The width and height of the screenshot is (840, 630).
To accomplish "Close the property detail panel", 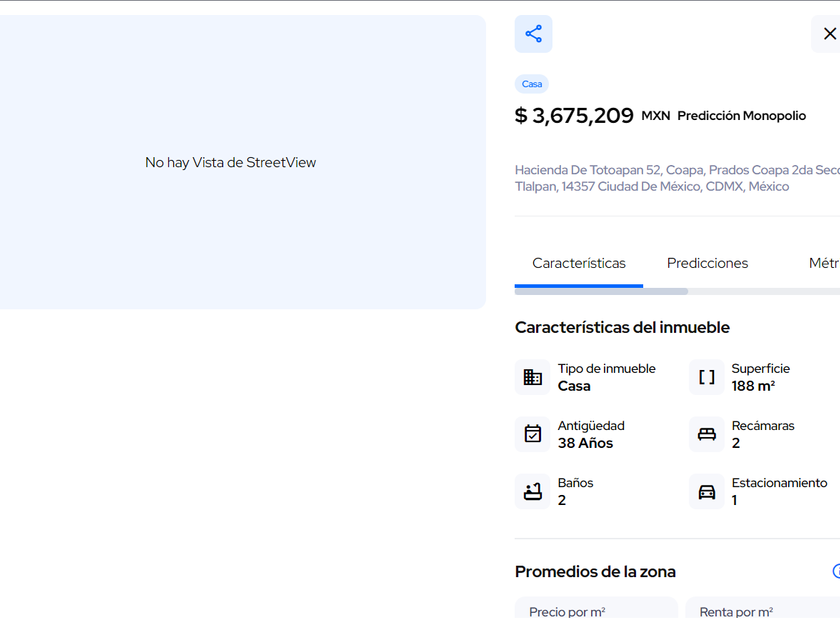I will tap(828, 34).
